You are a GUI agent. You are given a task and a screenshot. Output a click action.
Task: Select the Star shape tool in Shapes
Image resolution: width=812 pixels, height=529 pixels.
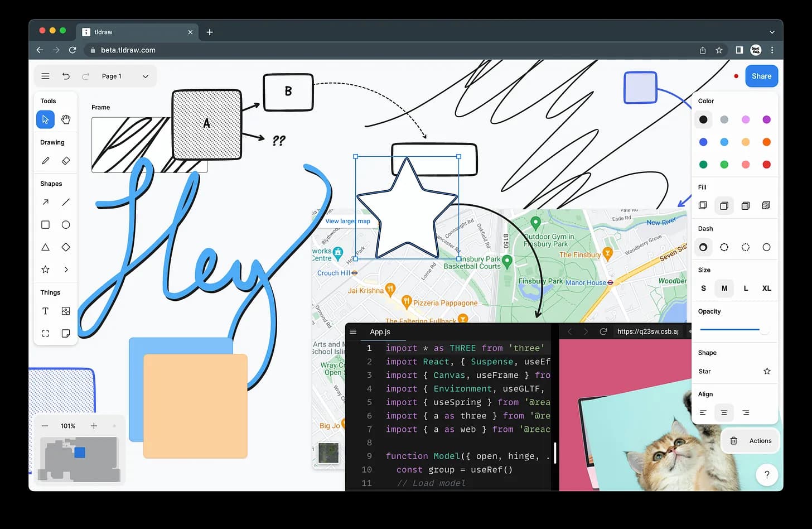point(46,270)
